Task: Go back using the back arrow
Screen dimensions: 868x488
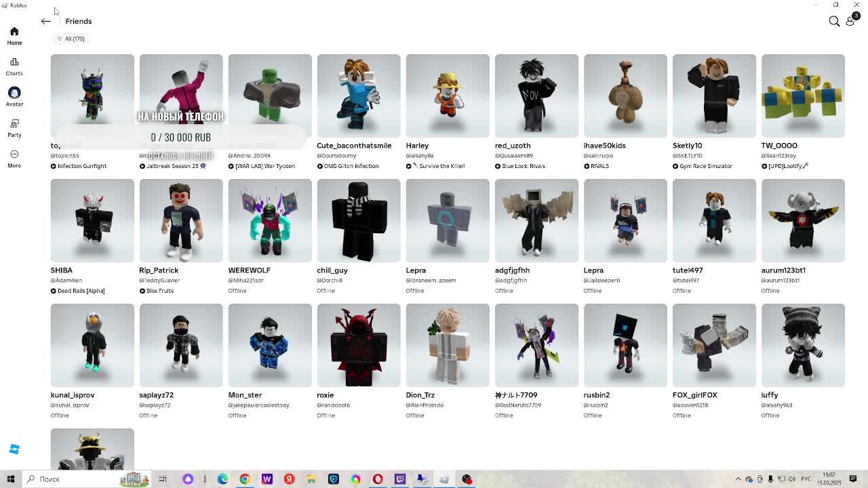Action: [46, 21]
